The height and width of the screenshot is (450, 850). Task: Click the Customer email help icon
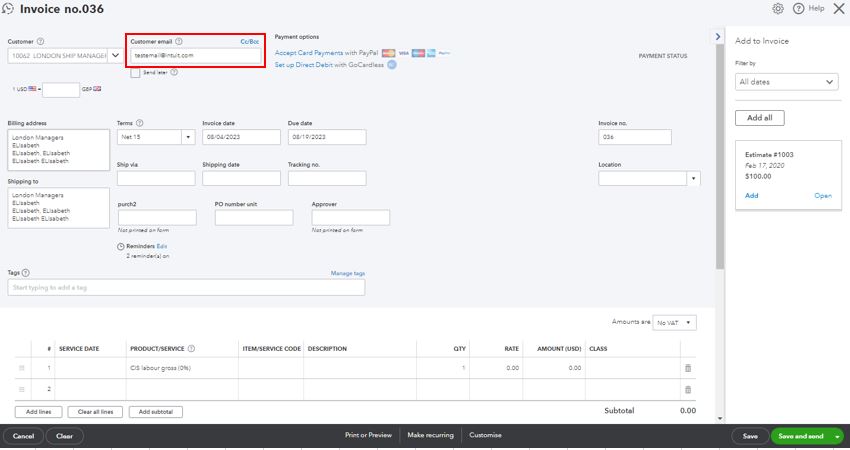click(x=179, y=42)
